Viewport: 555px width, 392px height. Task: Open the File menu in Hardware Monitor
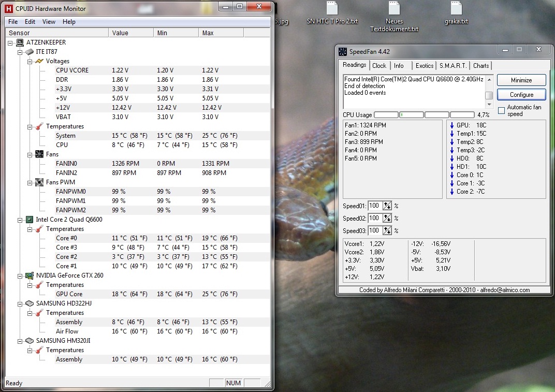pos(13,22)
